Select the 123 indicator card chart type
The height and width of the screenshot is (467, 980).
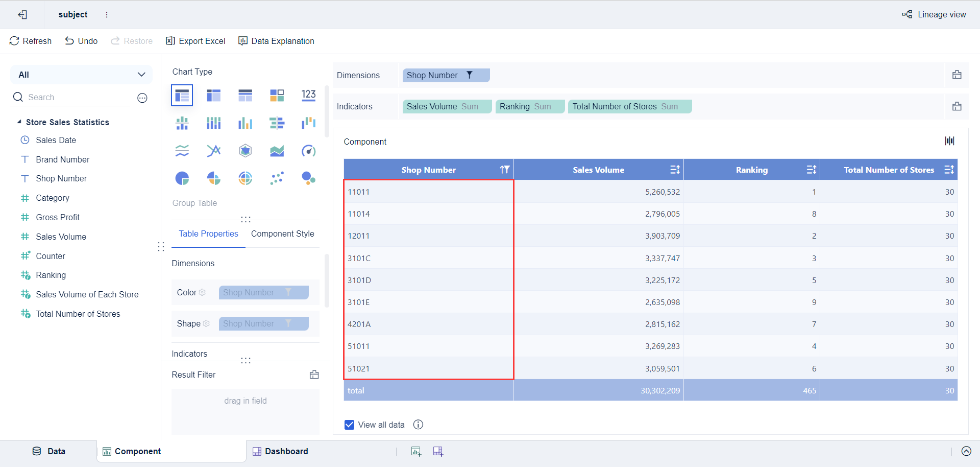(308, 95)
